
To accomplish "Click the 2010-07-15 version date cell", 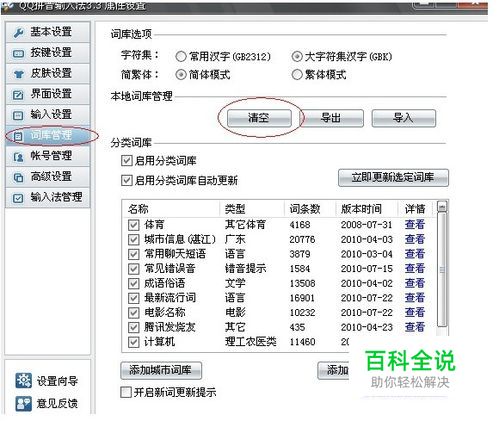I will pyautogui.click(x=367, y=269).
